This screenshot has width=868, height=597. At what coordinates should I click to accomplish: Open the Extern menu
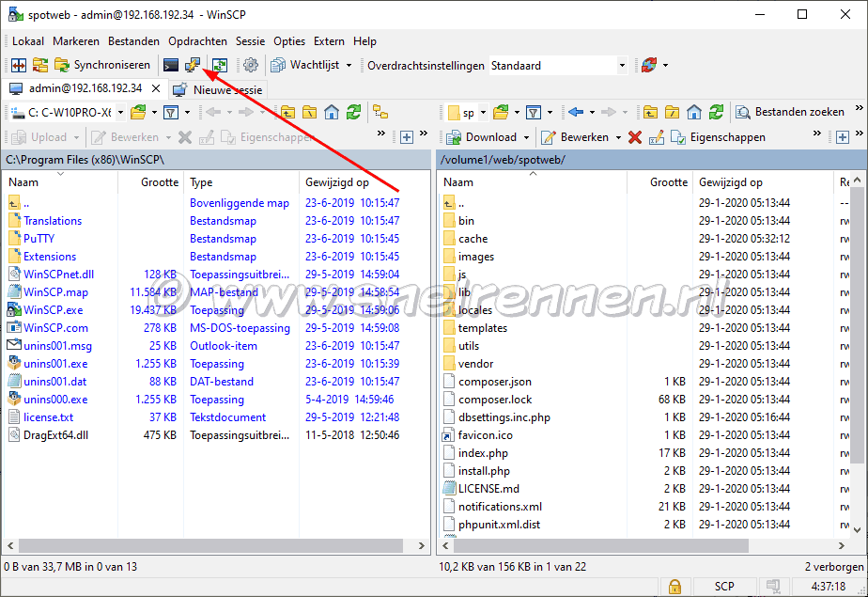(x=329, y=41)
